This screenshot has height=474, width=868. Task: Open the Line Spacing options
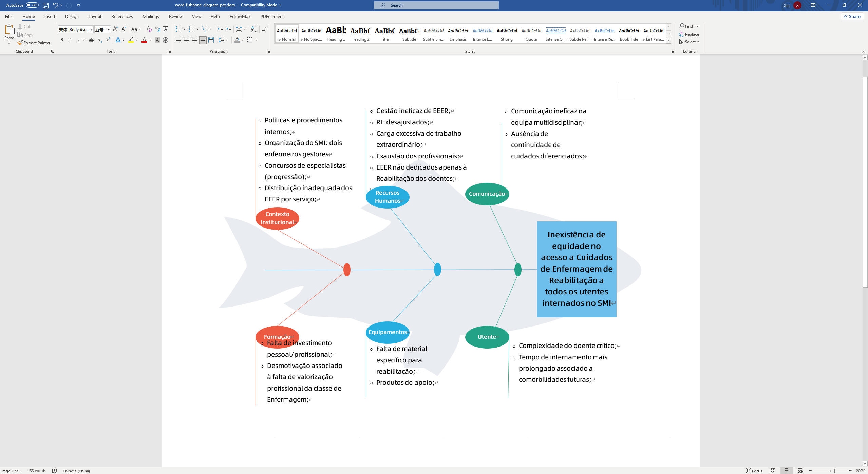tap(223, 40)
